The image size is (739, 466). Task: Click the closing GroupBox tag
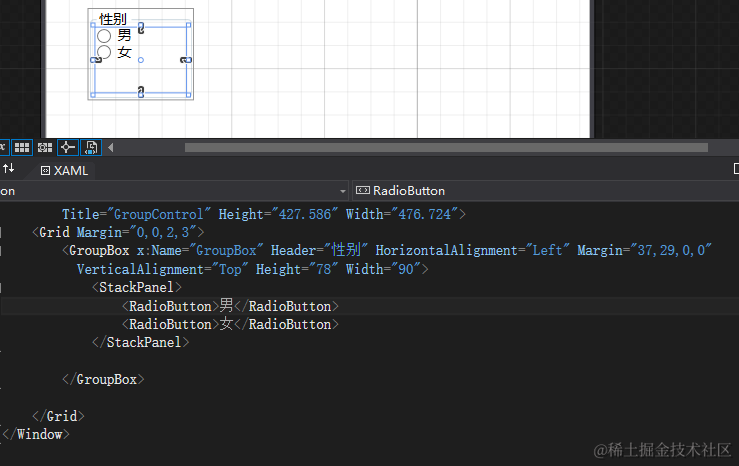[103, 379]
